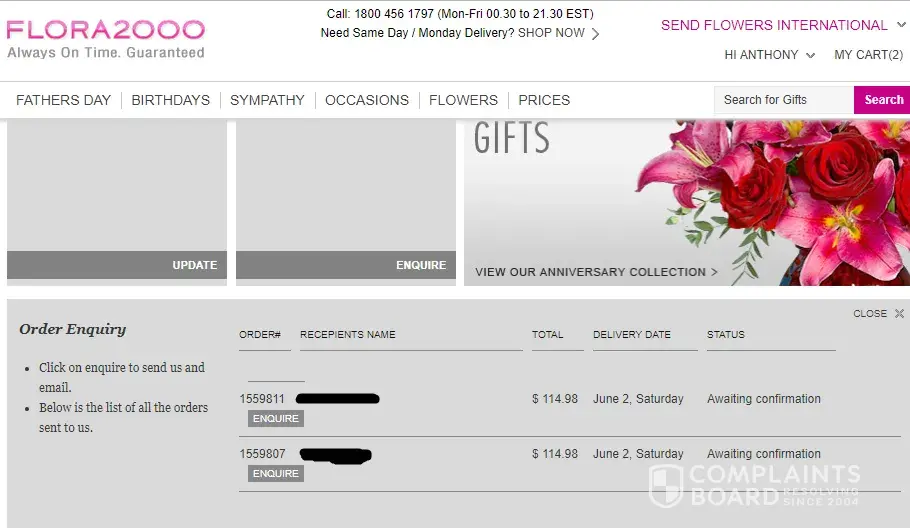The width and height of the screenshot is (910, 528).
Task: Select the Birthdays menu item
Action: click(x=171, y=100)
